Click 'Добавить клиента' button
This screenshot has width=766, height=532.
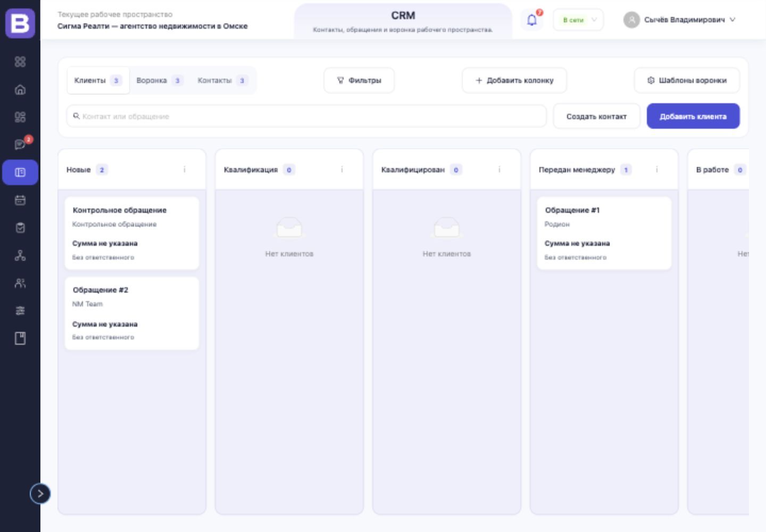693,116
